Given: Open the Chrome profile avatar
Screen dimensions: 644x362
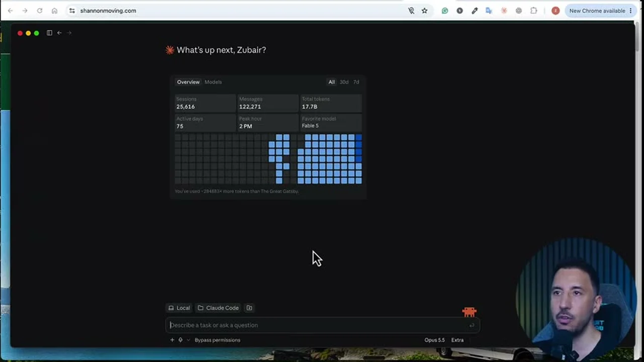Looking at the screenshot, I should point(555,11).
